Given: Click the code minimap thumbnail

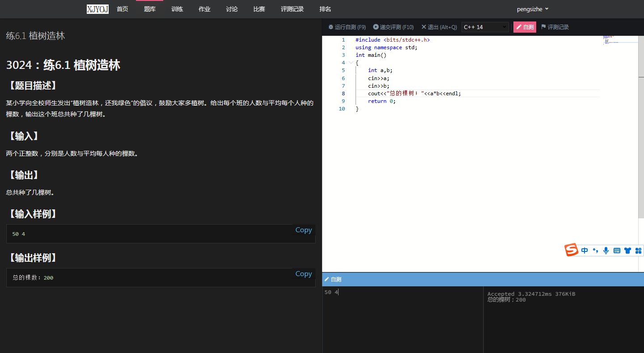Looking at the screenshot, I should [620, 40].
